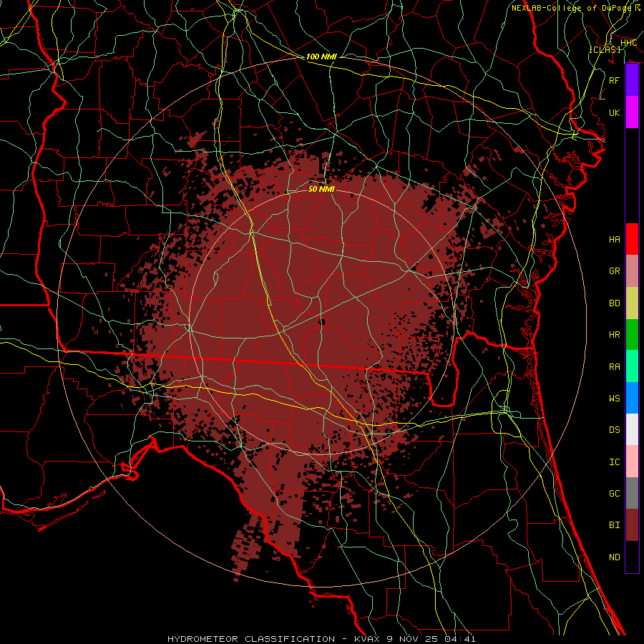This screenshot has width=644, height=644.
Task: Click the DS white legend swatch
Action: 632,429
